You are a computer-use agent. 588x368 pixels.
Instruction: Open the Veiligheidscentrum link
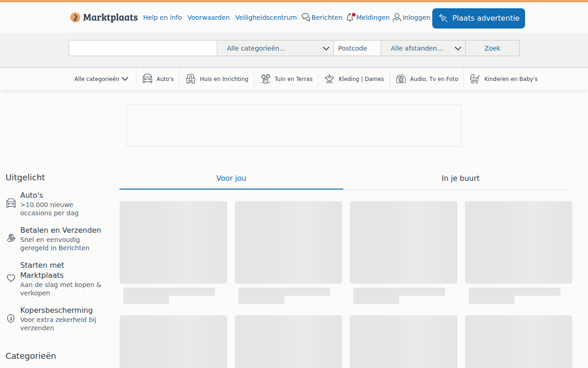266,17
